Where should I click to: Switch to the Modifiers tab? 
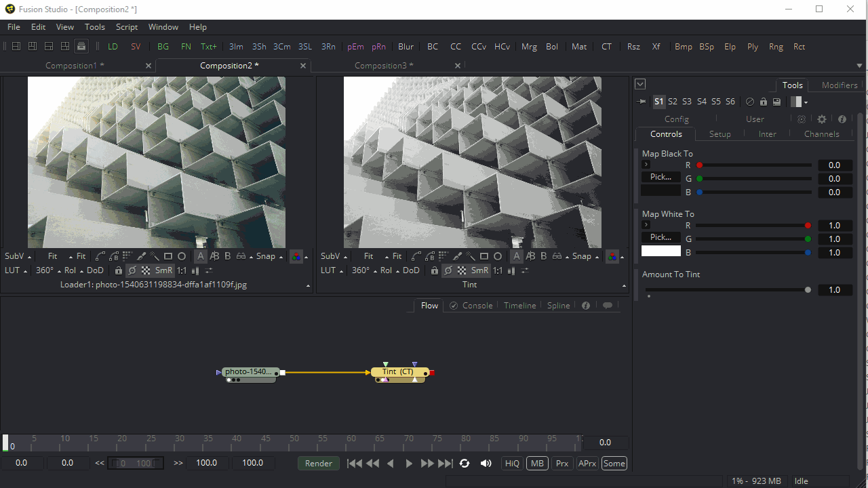point(840,85)
